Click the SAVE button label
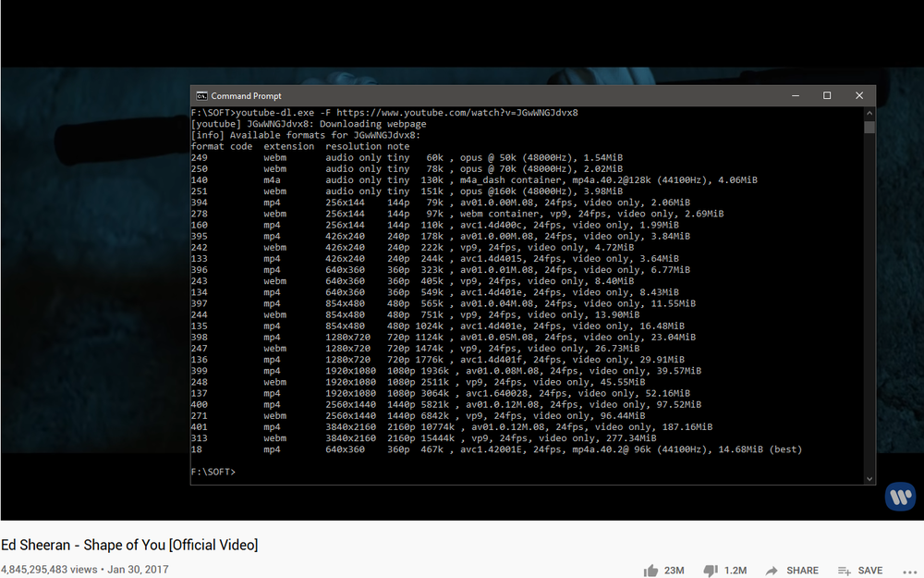 [x=870, y=571]
